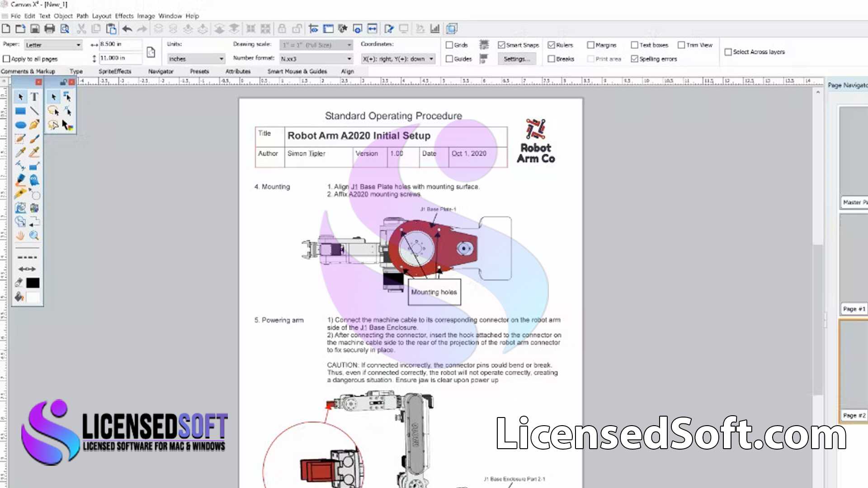Click the Print icon
Screen dimensions: 868x488
pyautogui.click(x=50, y=29)
